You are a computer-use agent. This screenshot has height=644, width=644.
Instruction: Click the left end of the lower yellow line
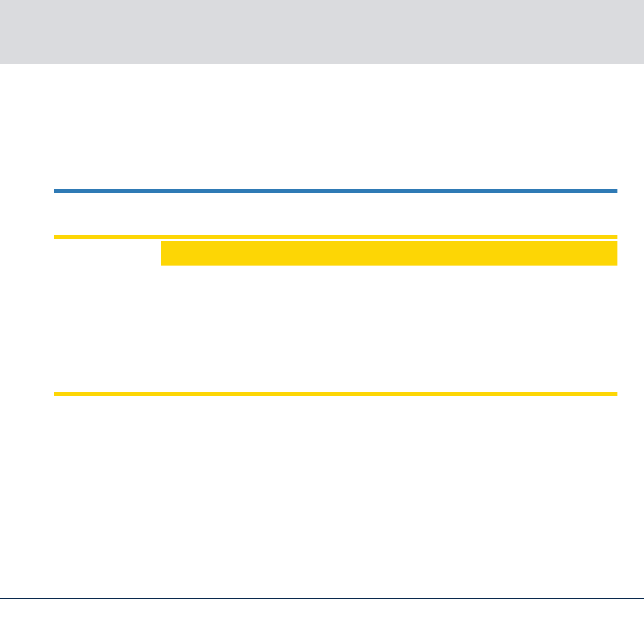coord(56,394)
